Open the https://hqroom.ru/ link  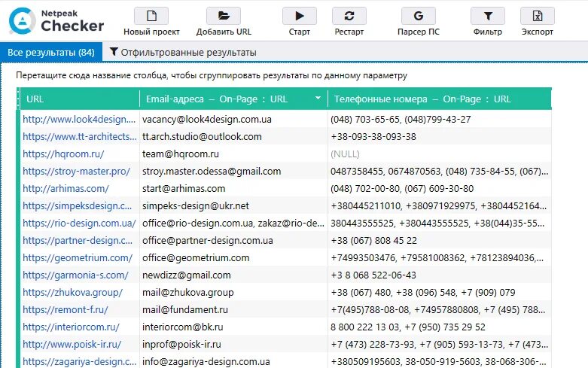point(63,154)
